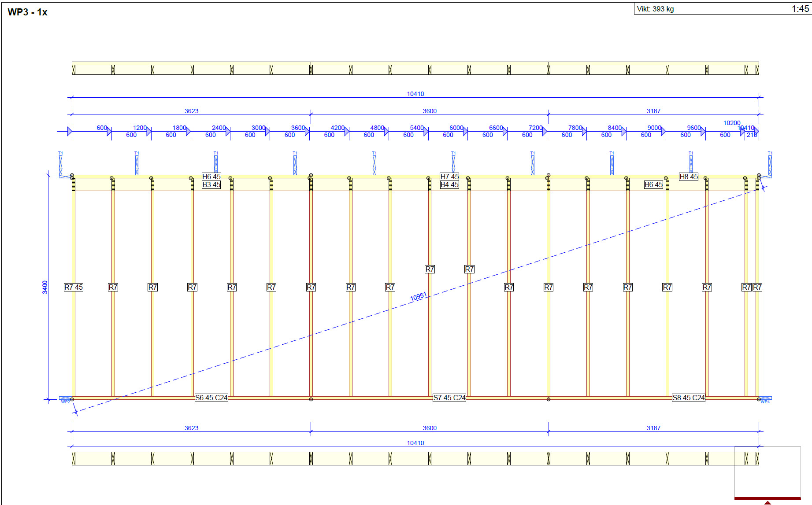Select the B3 45 member label
The height and width of the screenshot is (505, 812).
211,184
